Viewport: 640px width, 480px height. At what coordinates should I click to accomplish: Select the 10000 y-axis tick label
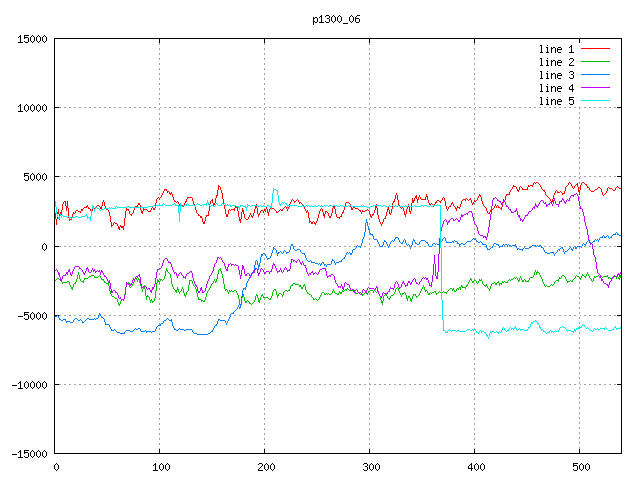point(32,108)
